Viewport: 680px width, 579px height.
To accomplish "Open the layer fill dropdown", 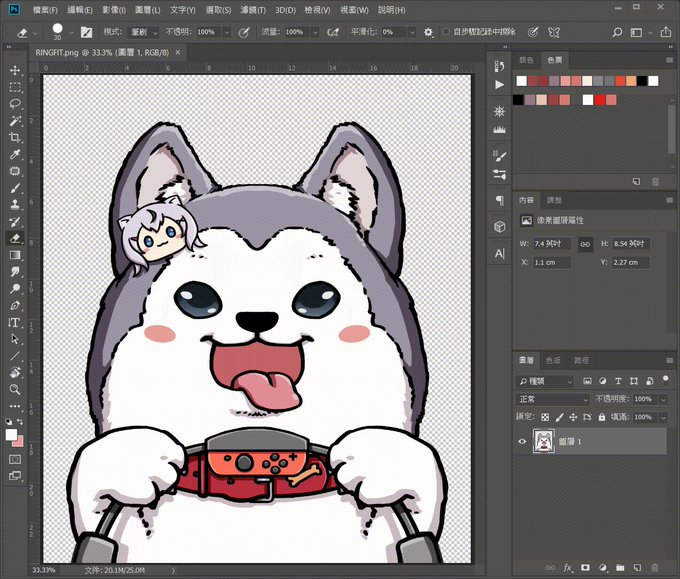I will 664,417.
